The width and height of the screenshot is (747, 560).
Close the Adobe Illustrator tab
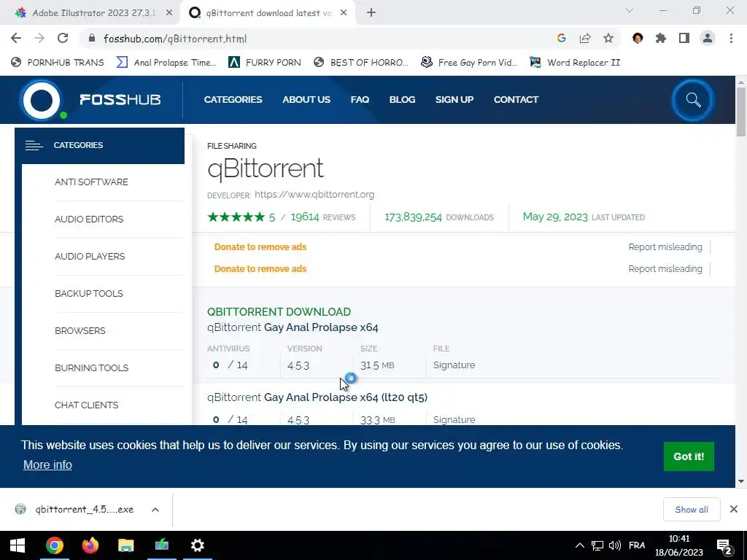(x=169, y=13)
